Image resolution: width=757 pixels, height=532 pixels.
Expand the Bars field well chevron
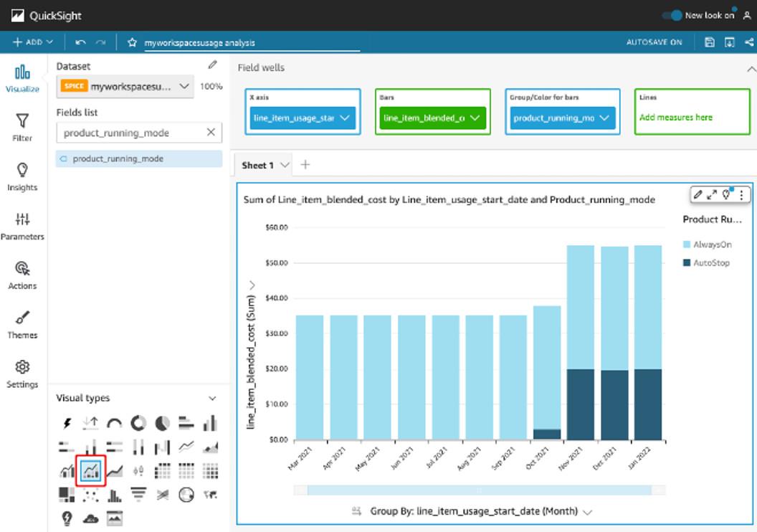point(475,118)
